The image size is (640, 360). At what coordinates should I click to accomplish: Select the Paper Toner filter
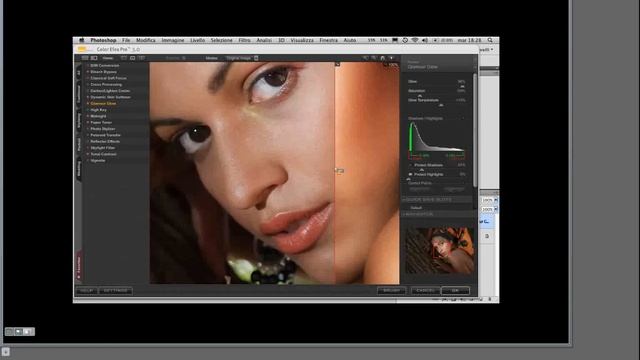click(101, 122)
